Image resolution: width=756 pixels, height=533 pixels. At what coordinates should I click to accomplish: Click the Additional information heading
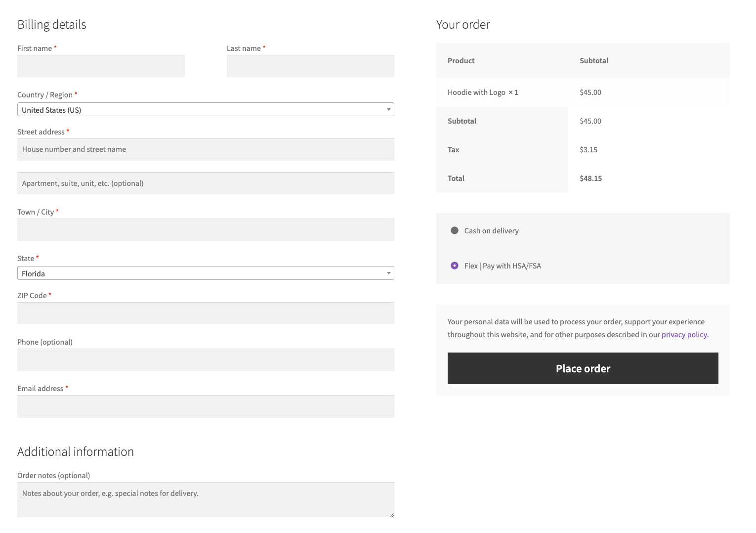[x=76, y=452]
